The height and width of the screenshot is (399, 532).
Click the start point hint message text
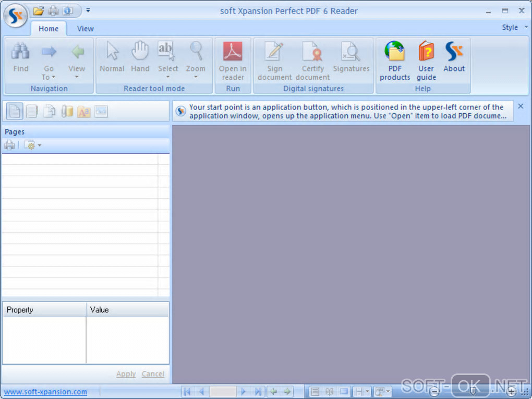point(348,111)
